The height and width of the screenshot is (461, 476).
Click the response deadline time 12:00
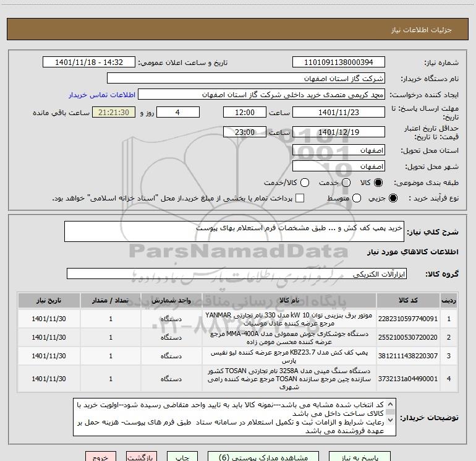coord(245,112)
